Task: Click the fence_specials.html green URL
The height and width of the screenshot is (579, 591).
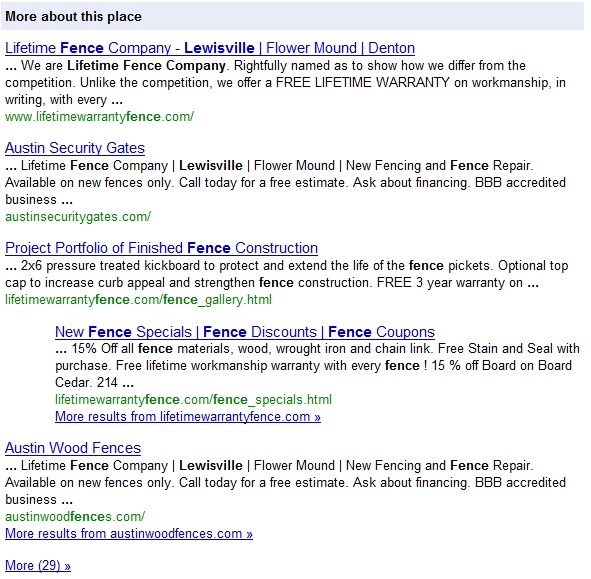Action: (x=193, y=400)
